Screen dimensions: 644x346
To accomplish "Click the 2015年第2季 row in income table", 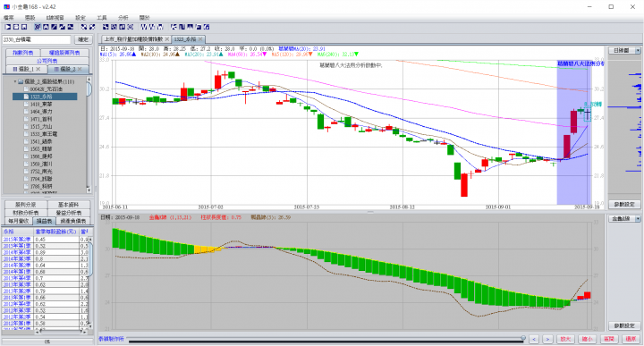I will 46,239.
